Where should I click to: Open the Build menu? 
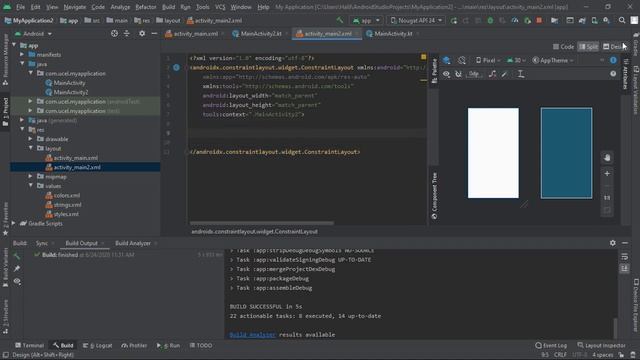pyautogui.click(x=168, y=7)
